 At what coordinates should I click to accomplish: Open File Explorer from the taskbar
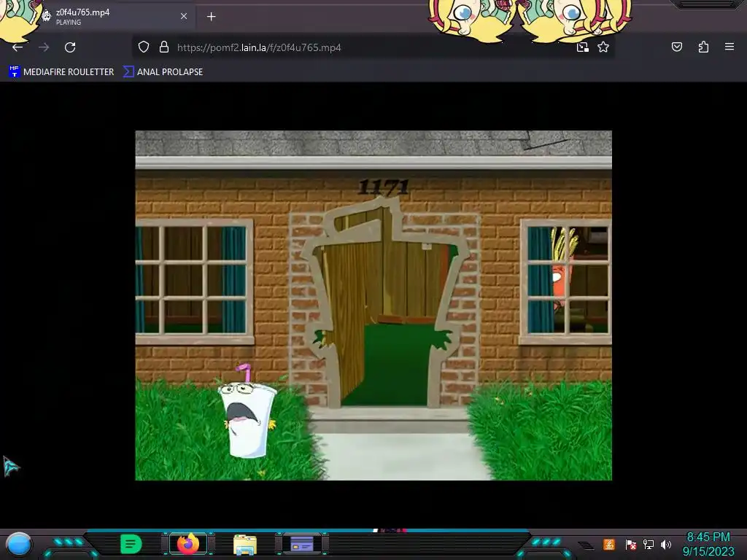coord(245,545)
